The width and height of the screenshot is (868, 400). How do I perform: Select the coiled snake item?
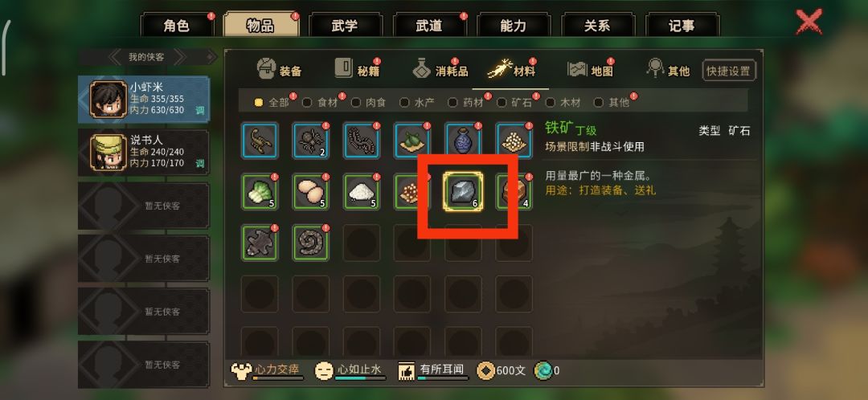click(310, 243)
